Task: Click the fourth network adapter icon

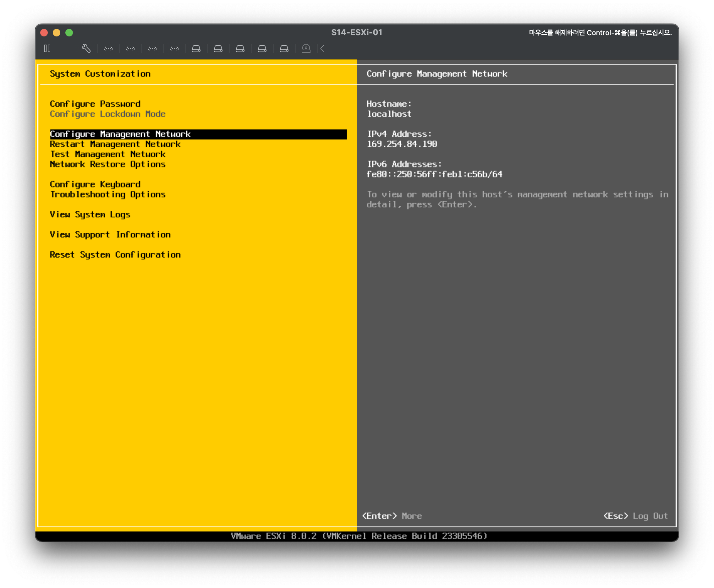Action: click(x=174, y=49)
